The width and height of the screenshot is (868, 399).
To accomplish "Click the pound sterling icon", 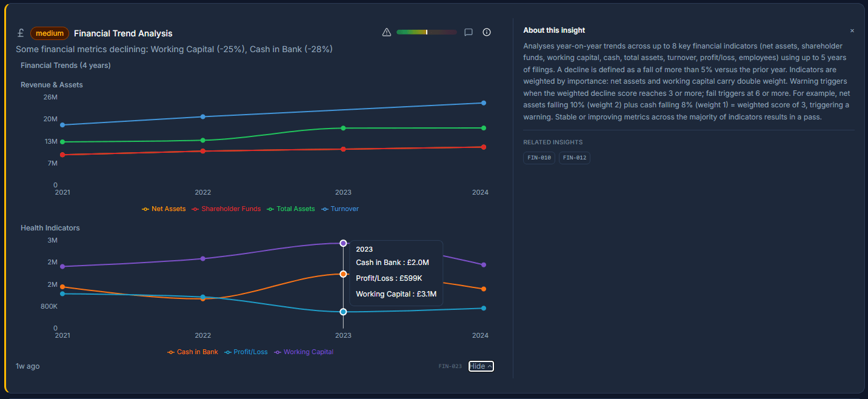I will coord(21,33).
